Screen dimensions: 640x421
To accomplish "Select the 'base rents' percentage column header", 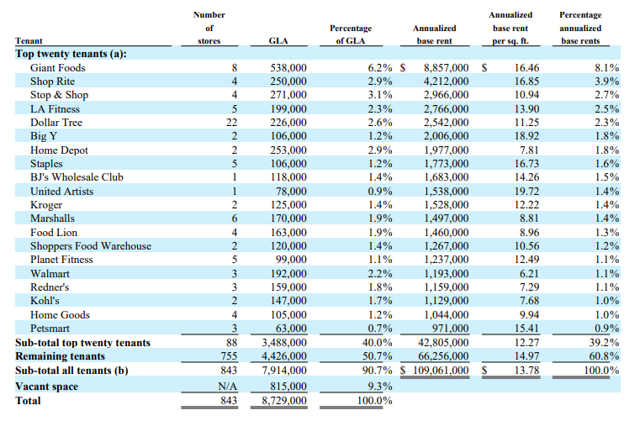I will (580, 41).
